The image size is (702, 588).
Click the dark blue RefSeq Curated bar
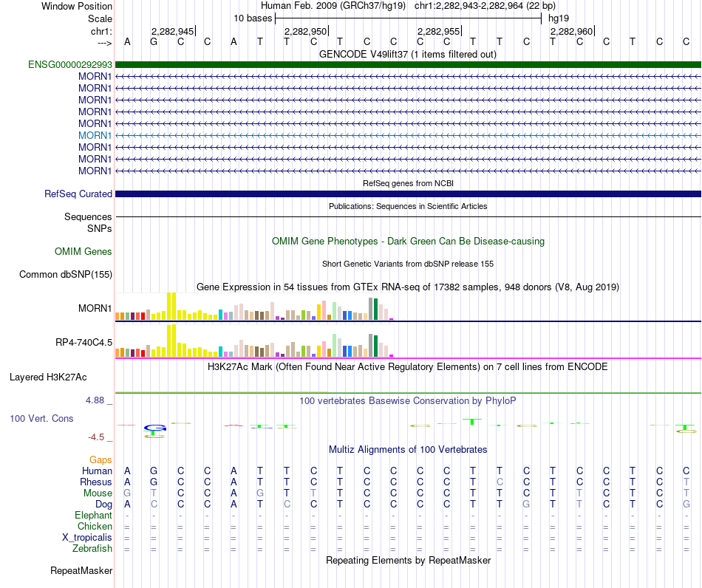(408, 194)
